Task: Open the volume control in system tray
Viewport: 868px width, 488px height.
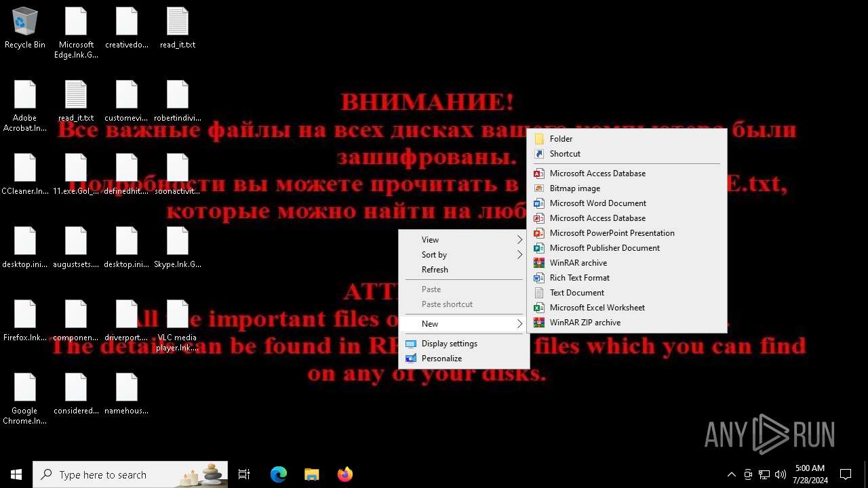Action: coord(781,474)
